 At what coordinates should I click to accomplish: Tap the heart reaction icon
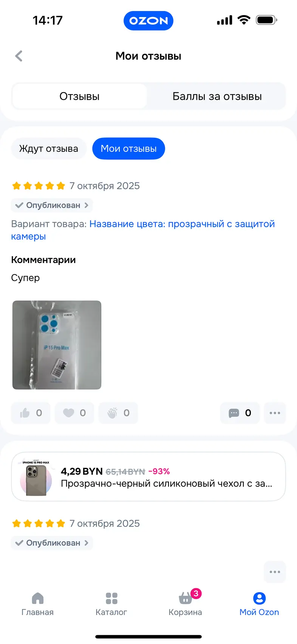point(74,413)
